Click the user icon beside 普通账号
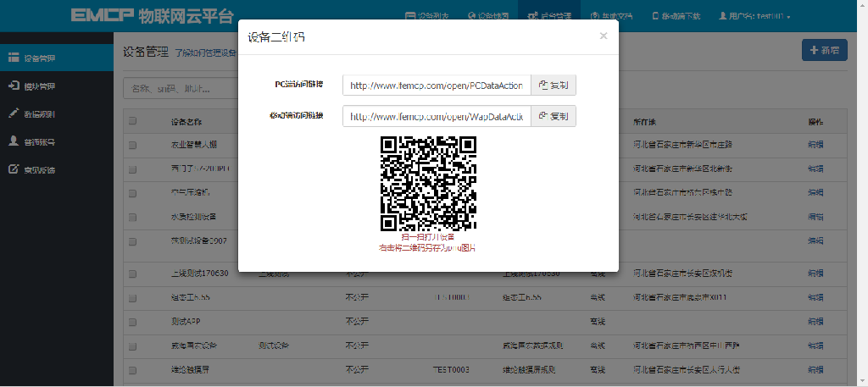 point(14,141)
